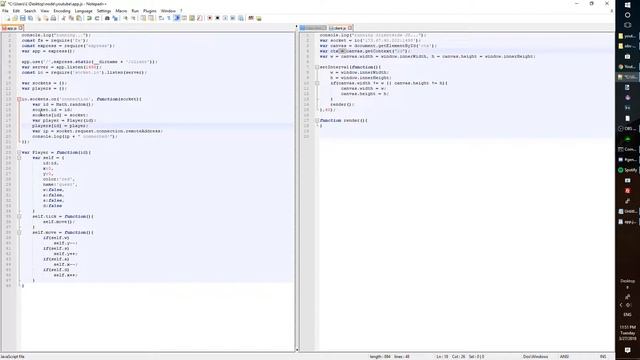Toggle word wrap in toolbar
This screenshot has width=640, height=360.
tap(161, 18)
